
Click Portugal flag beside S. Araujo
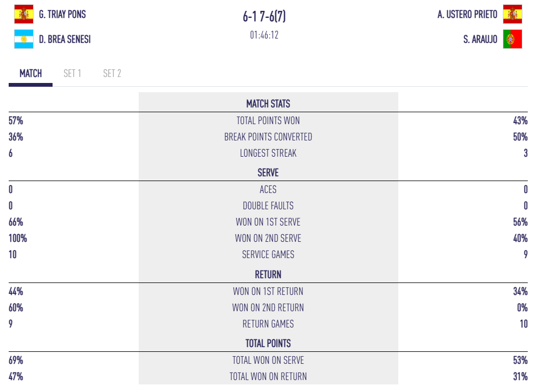(x=512, y=39)
